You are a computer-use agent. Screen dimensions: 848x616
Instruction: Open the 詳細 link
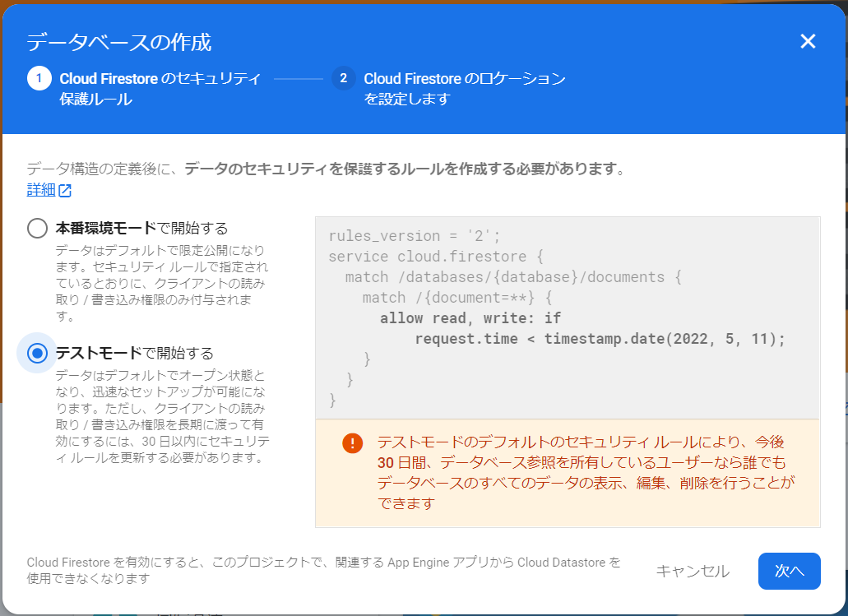[x=41, y=190]
